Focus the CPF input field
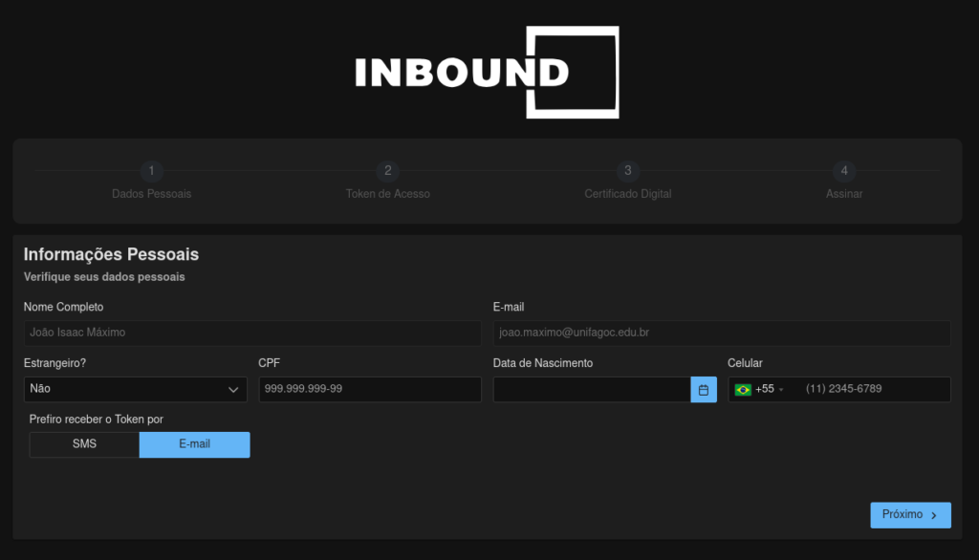The height and width of the screenshot is (560, 979). (369, 390)
